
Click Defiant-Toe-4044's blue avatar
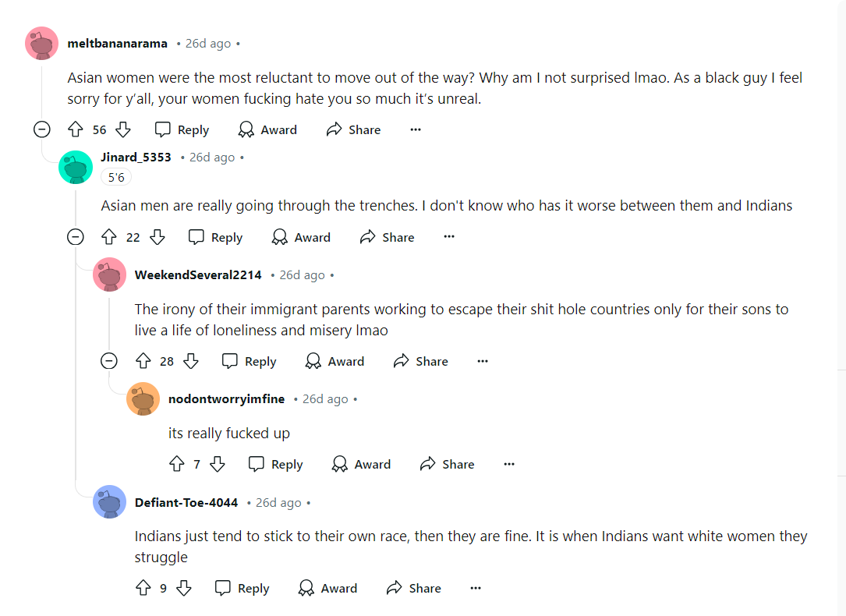[109, 501]
